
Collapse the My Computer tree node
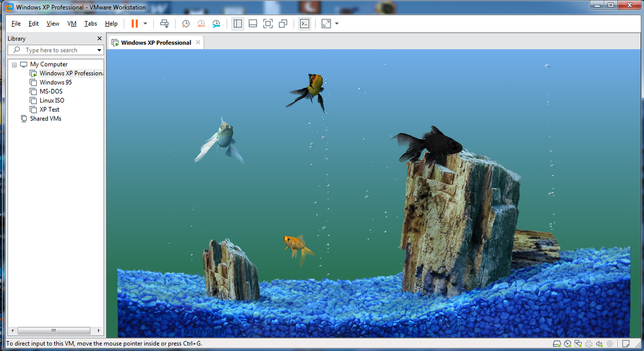14,64
